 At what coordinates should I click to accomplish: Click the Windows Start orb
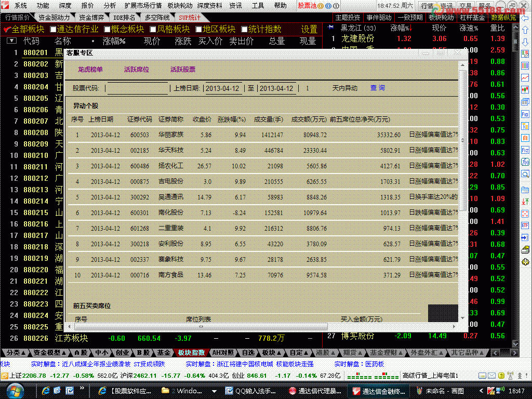click(16, 391)
